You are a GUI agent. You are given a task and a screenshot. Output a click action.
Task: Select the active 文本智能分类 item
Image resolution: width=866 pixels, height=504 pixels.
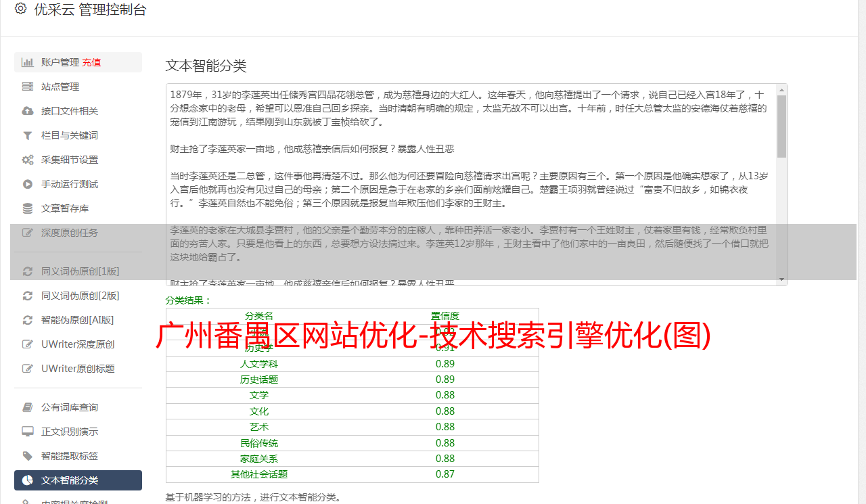[78, 480]
